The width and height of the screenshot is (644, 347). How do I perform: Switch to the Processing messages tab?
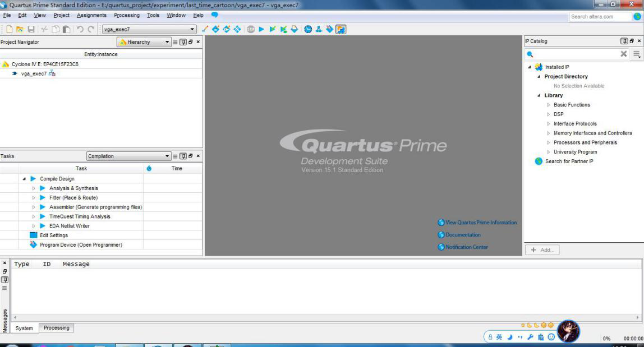[x=57, y=328]
